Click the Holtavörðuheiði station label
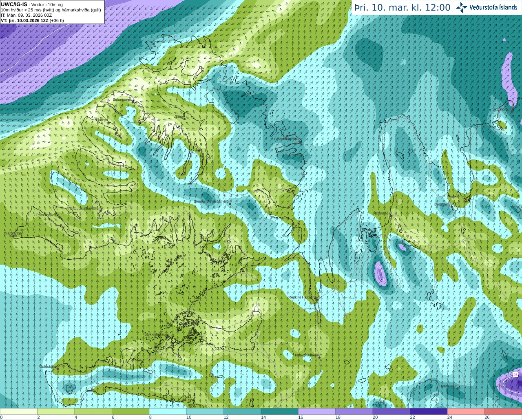 [x=306, y=355]
